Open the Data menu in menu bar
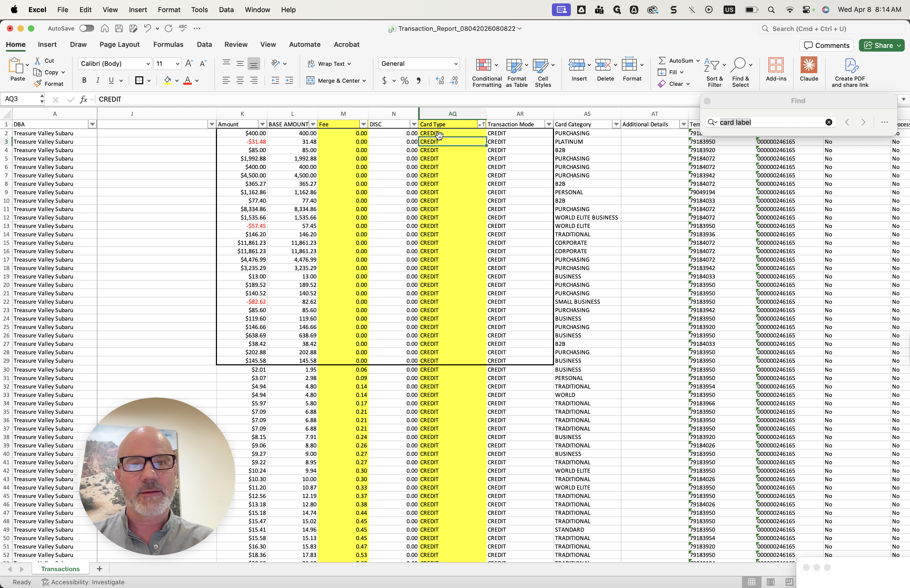The image size is (910, 588). (x=226, y=9)
